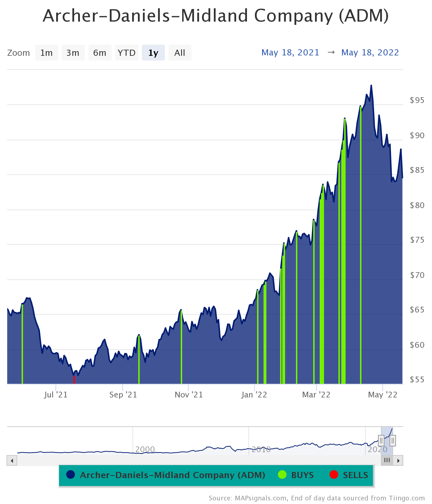Toggle the ADM series legend item

tap(166, 475)
